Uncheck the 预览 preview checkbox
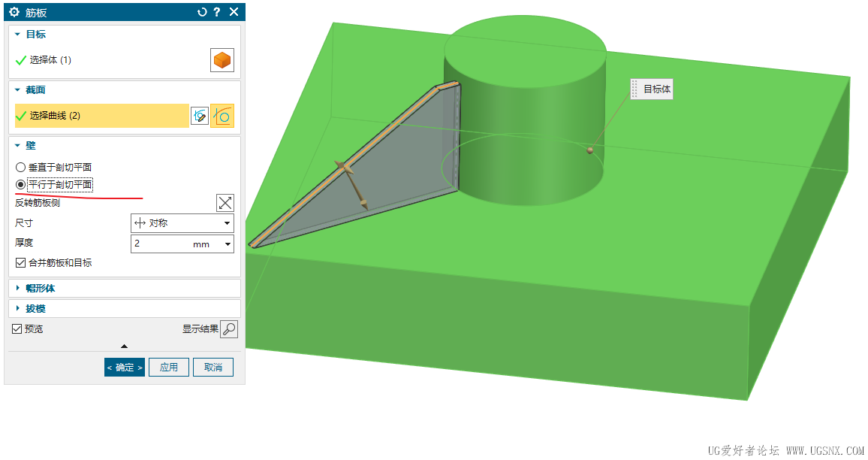The image size is (868, 460). click(x=17, y=329)
